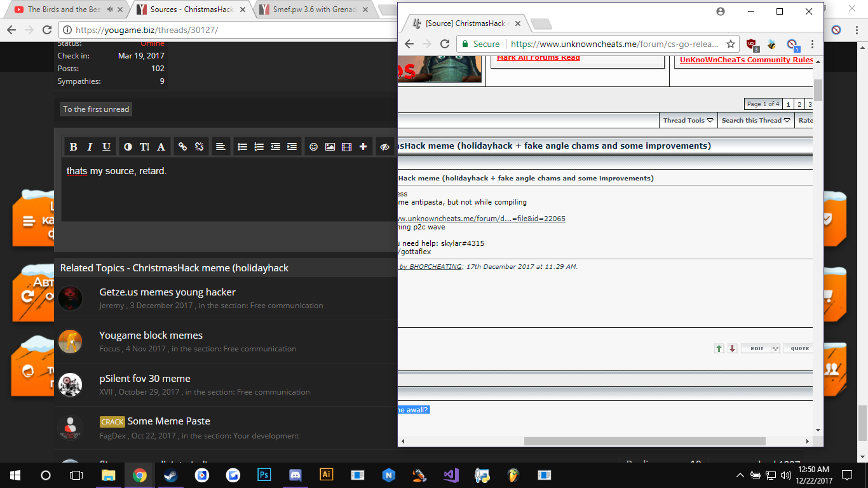Click the insert image icon
Screen dimensions: 868x488
point(330,147)
